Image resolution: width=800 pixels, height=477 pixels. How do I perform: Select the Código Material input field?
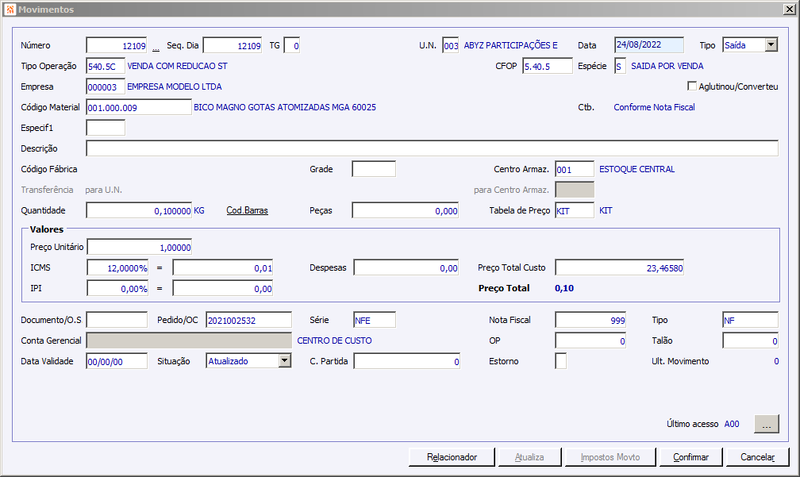pyautogui.click(x=139, y=107)
